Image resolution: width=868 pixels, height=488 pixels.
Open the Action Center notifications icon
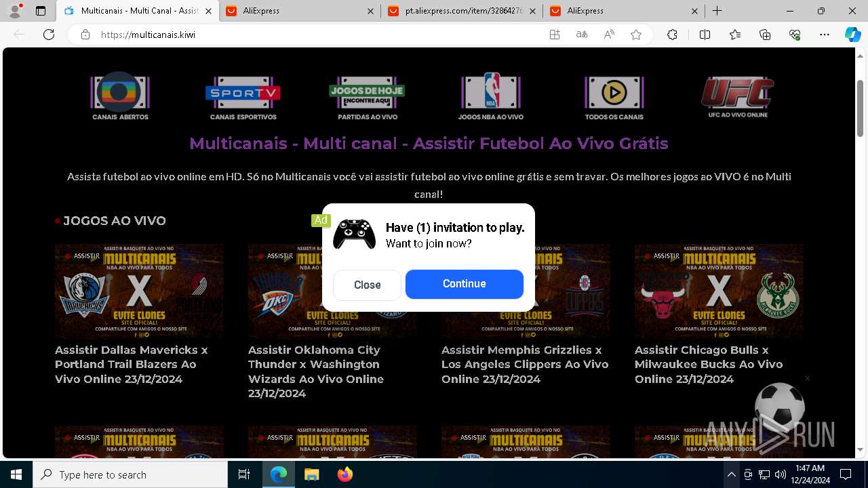coord(846,474)
